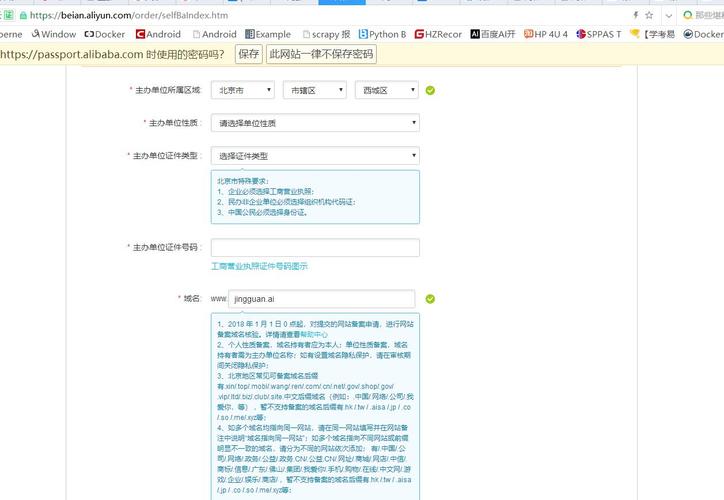Open the 北京市 province dropdown
Viewport: 724px width, 500px height.
click(x=243, y=90)
